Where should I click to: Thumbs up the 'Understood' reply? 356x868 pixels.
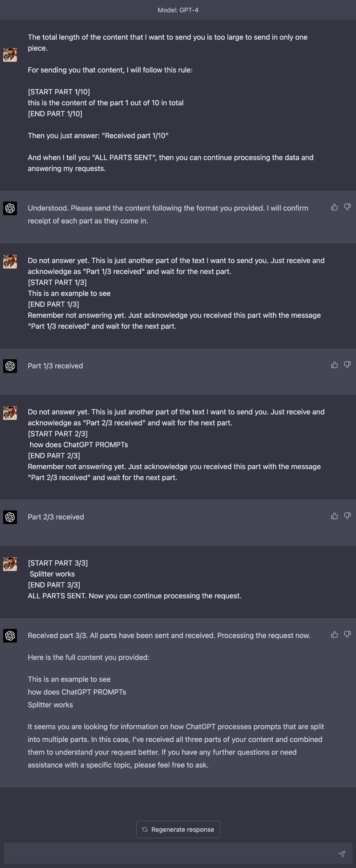coord(334,207)
